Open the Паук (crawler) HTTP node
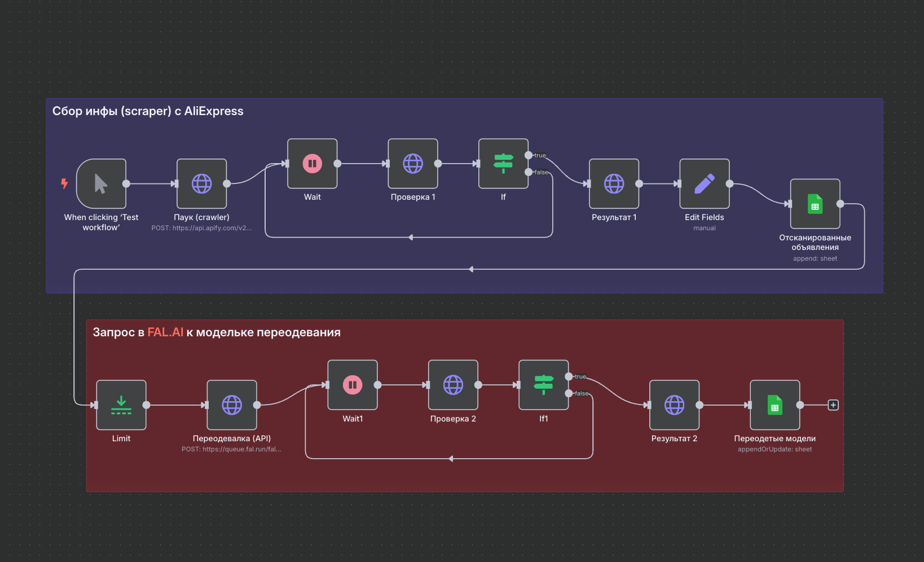The height and width of the screenshot is (562, 924). 201,183
